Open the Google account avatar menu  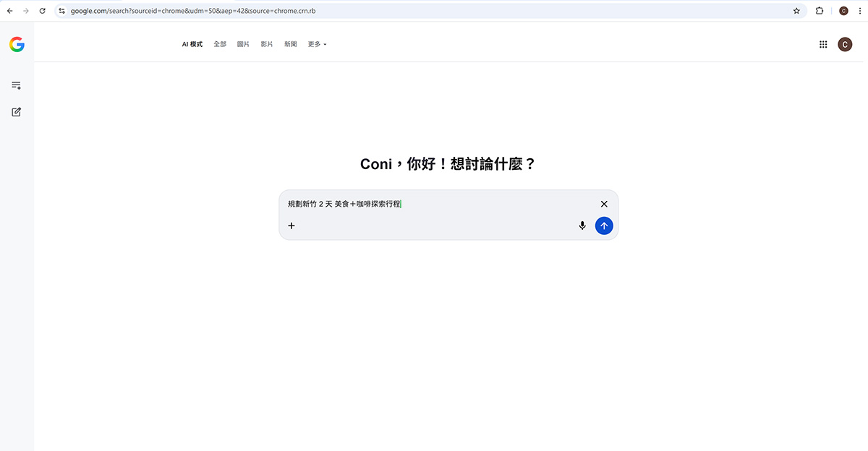[845, 44]
